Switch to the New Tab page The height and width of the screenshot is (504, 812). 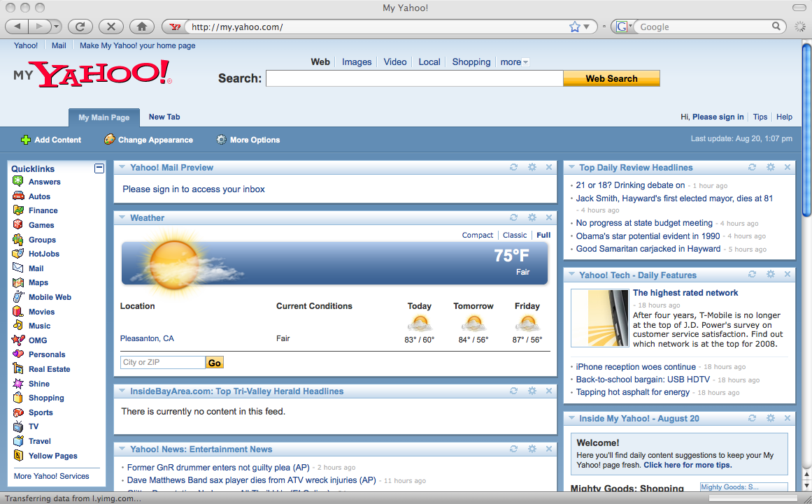click(x=164, y=117)
